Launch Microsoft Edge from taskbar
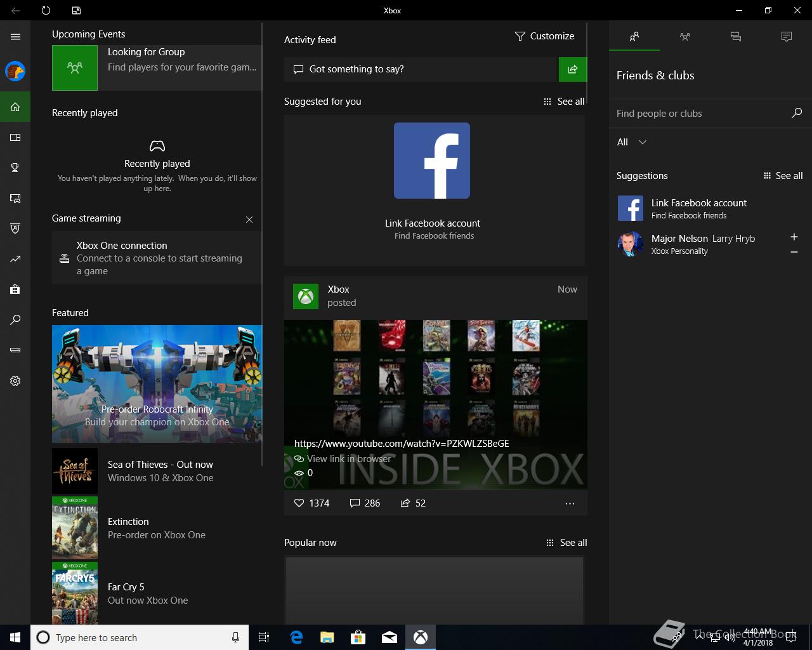The image size is (812, 650). (x=296, y=637)
